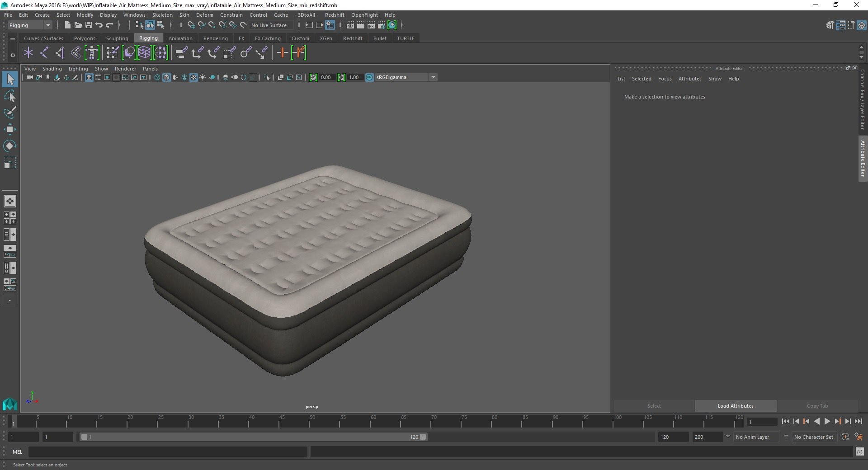868x470 pixels.
Task: Open Focus in the Attribute Editor
Action: (665, 79)
